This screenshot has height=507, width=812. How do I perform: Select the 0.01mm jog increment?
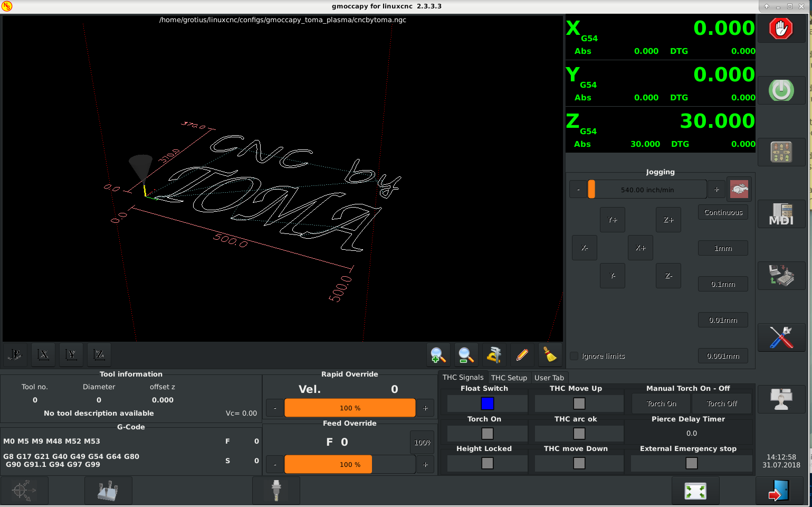723,320
